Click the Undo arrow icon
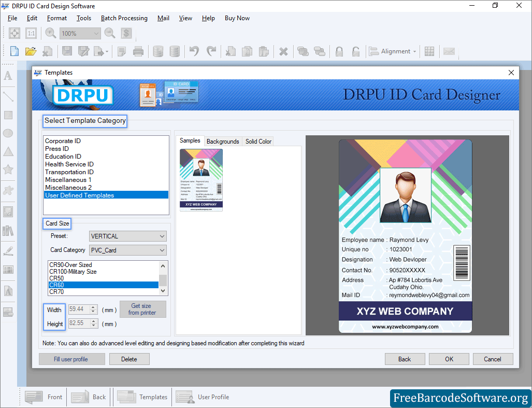Screen dimensions: 532x408 pyautogui.click(x=194, y=51)
